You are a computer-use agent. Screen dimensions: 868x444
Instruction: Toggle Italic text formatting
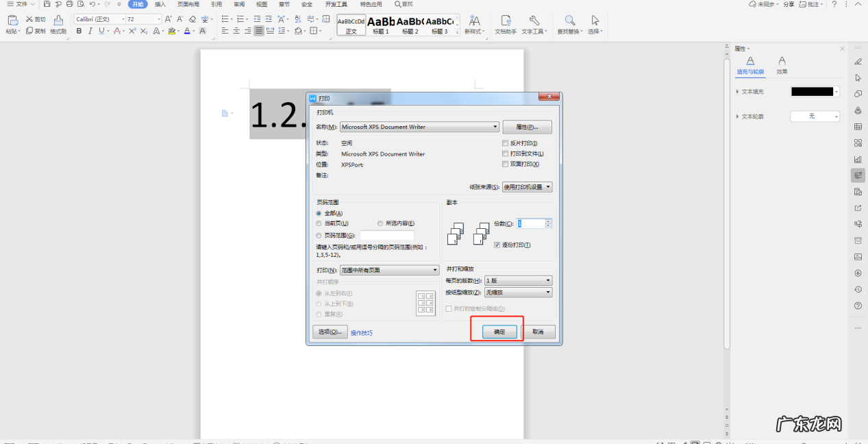[x=90, y=31]
